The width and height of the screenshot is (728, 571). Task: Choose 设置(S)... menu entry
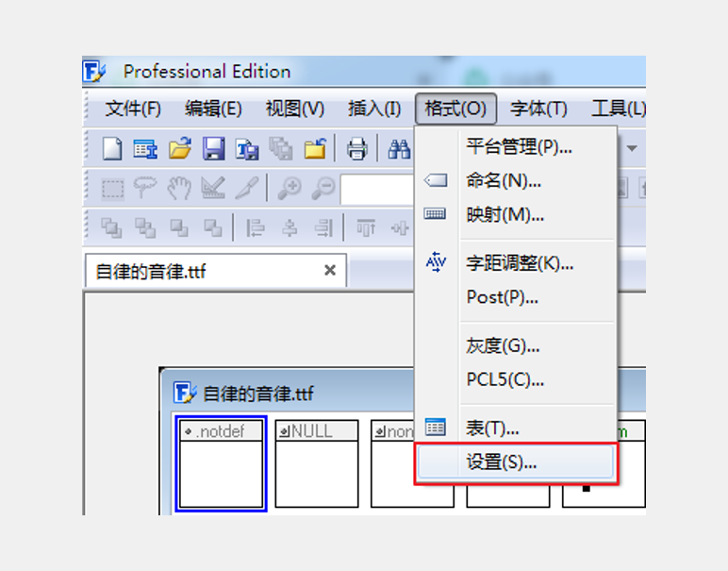[516, 462]
